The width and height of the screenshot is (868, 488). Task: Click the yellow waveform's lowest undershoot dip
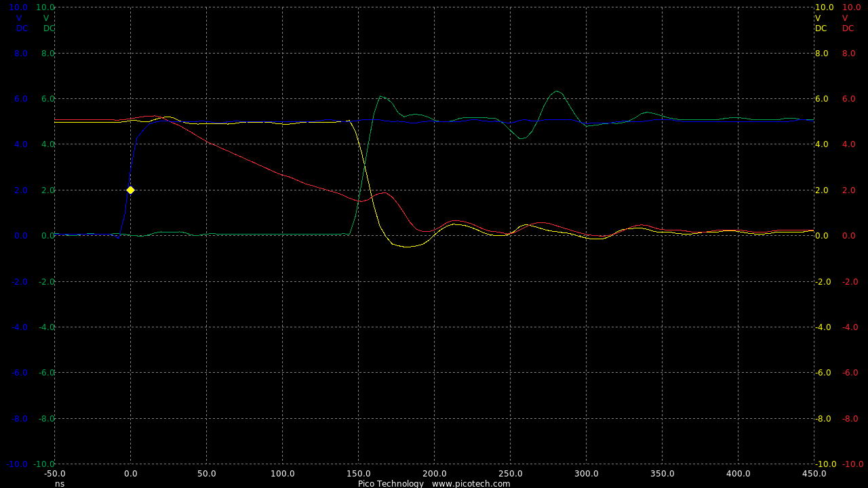(406, 247)
